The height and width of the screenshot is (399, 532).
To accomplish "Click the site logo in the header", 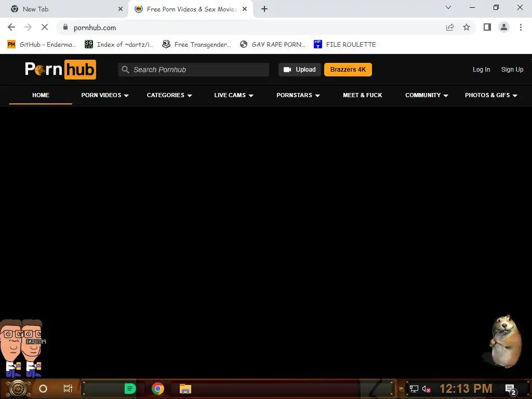I will click(60, 70).
